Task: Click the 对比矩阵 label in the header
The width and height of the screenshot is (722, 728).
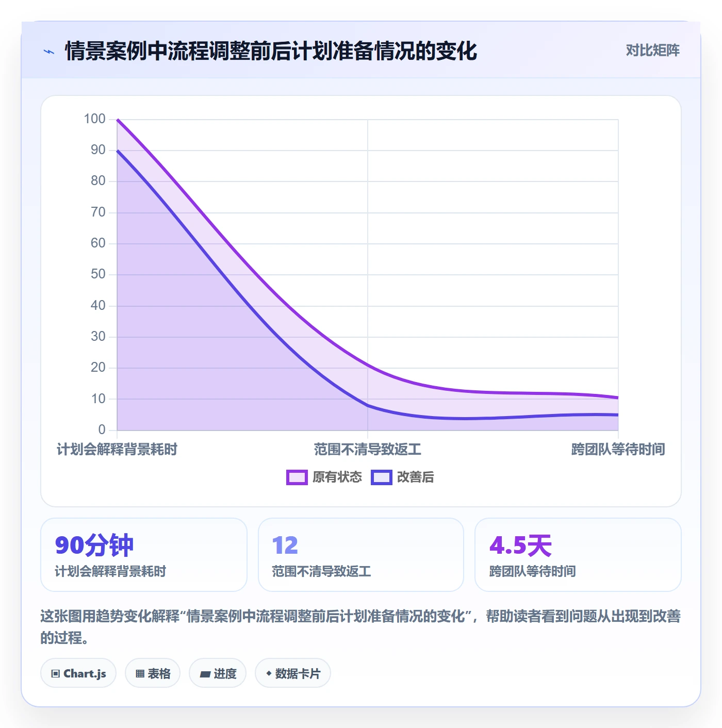Action: (652, 51)
